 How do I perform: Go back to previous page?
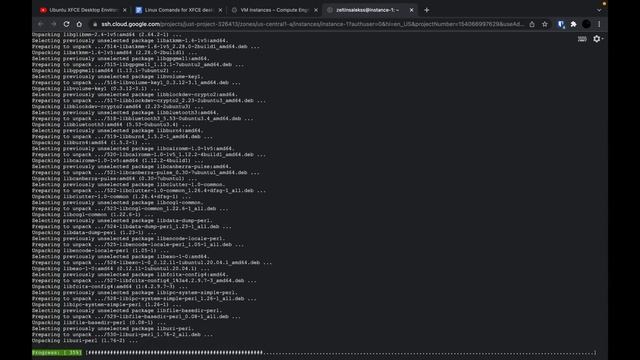click(x=41, y=24)
